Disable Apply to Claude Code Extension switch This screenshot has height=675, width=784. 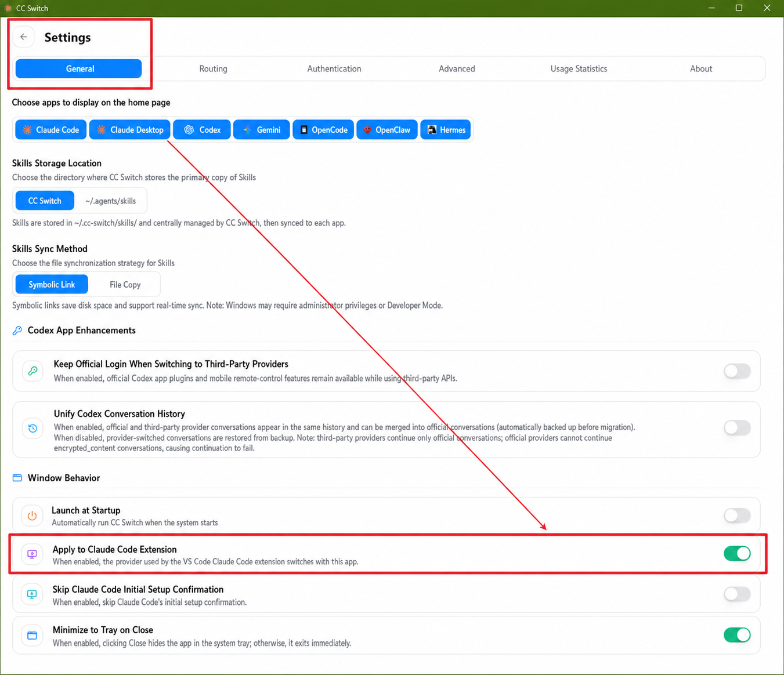(737, 554)
